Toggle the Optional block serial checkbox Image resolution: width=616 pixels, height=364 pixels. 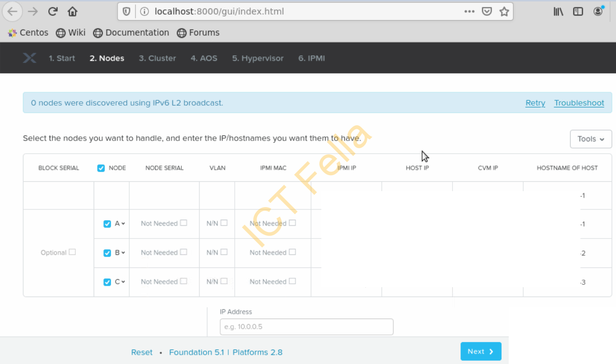(x=72, y=252)
